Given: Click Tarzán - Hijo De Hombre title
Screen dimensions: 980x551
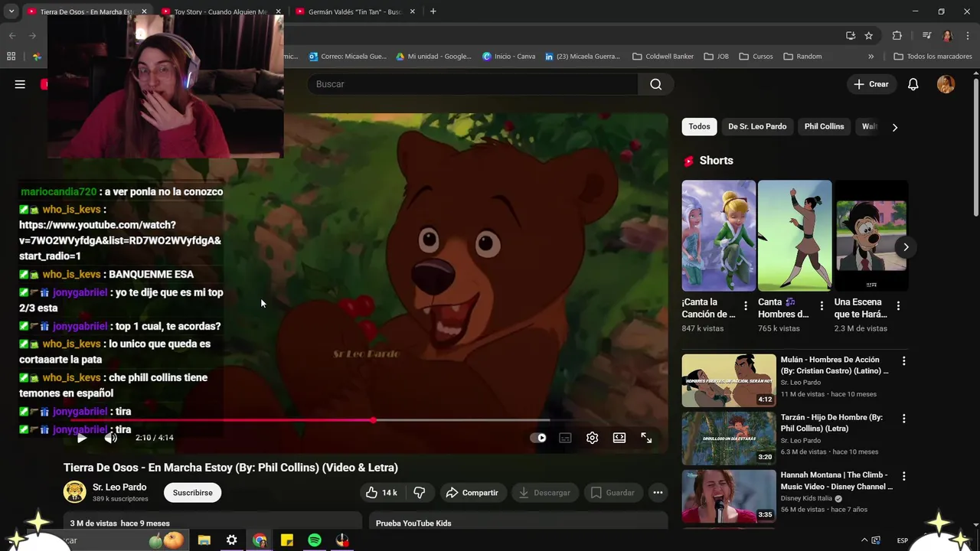Looking at the screenshot, I should click(831, 423).
